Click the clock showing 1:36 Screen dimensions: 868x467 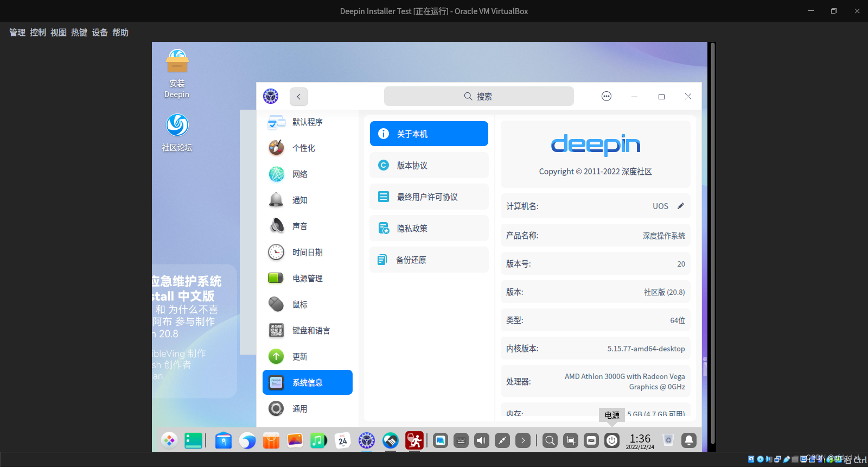pyautogui.click(x=640, y=441)
